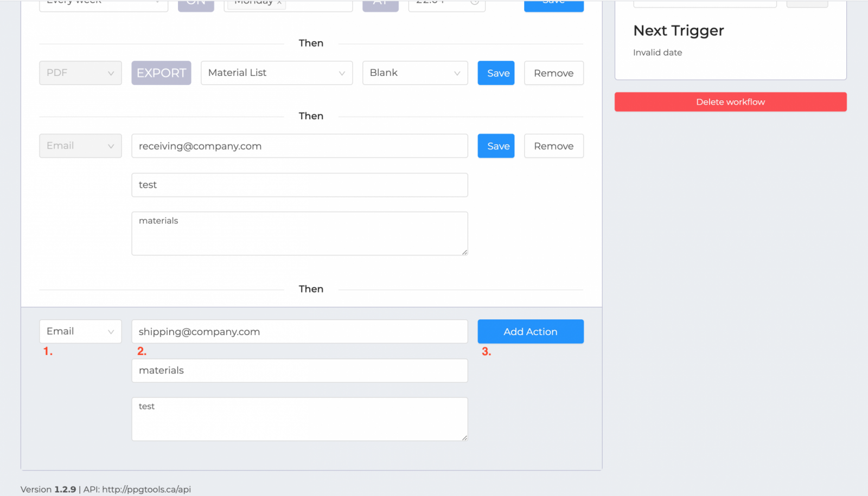Open the Blank template dropdown
Image resolution: width=868 pixels, height=496 pixels.
tap(415, 73)
